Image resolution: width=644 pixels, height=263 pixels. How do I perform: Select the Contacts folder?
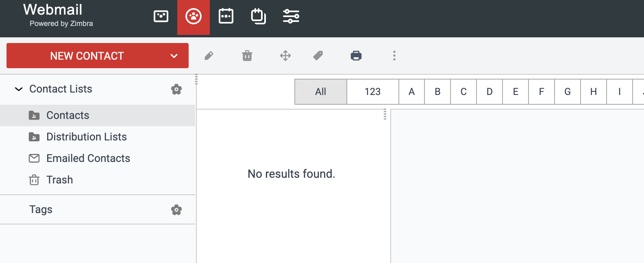(98, 115)
